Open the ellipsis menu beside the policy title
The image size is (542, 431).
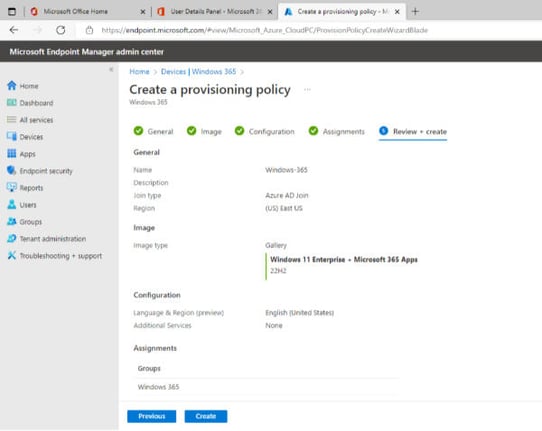[x=307, y=90]
